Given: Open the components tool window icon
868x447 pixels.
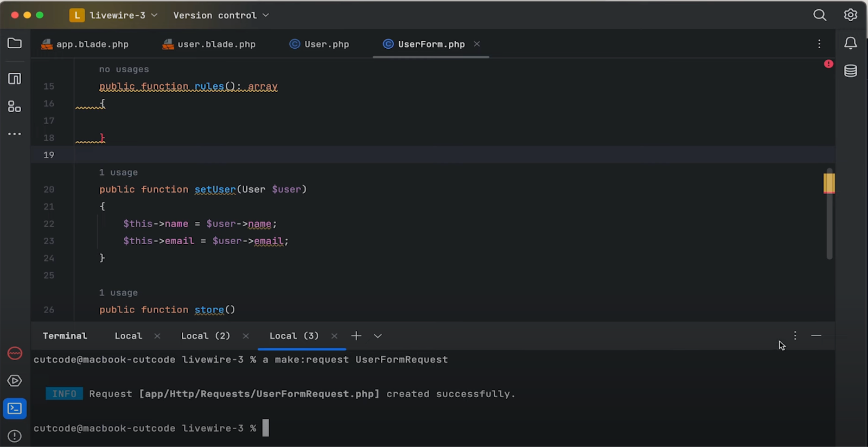Looking at the screenshot, I should pos(15,107).
